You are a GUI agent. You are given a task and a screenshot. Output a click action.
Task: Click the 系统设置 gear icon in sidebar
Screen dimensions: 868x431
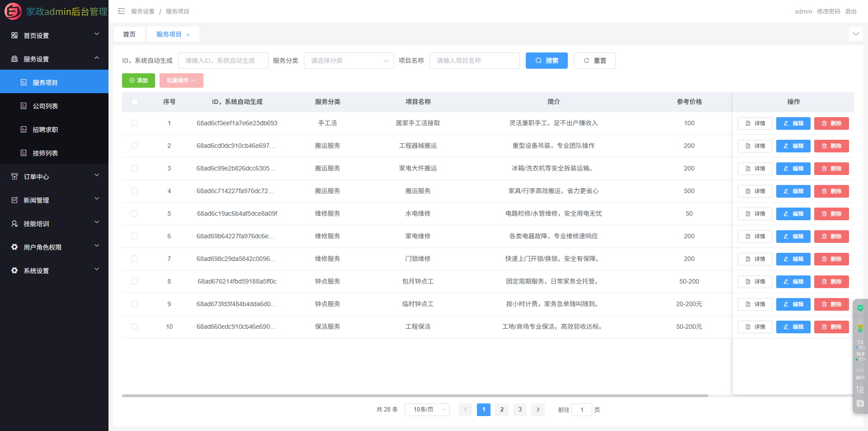pos(14,270)
